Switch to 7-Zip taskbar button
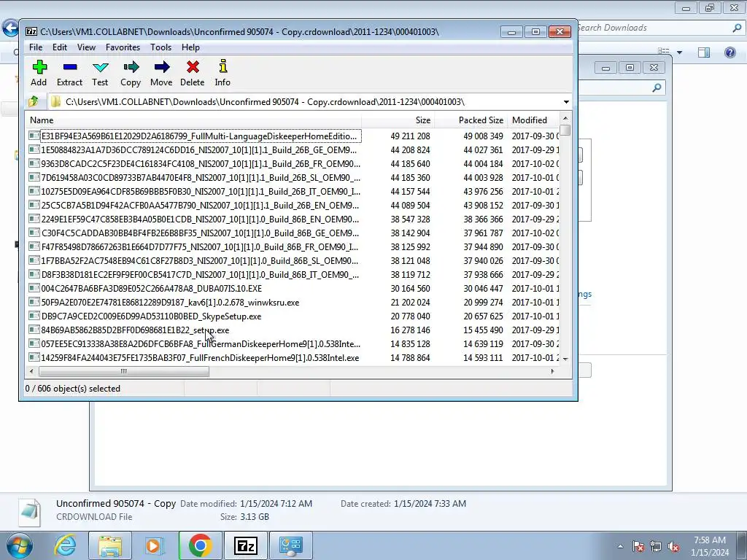 click(246, 545)
